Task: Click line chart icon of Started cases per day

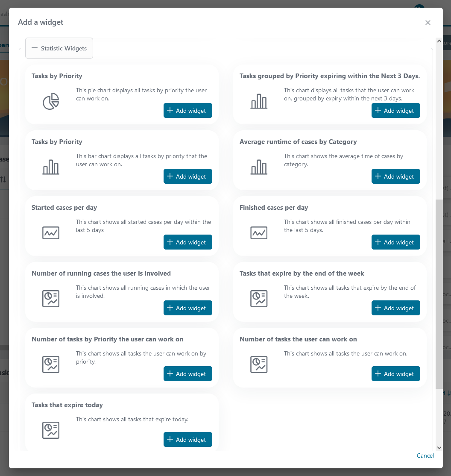Action: click(51, 233)
